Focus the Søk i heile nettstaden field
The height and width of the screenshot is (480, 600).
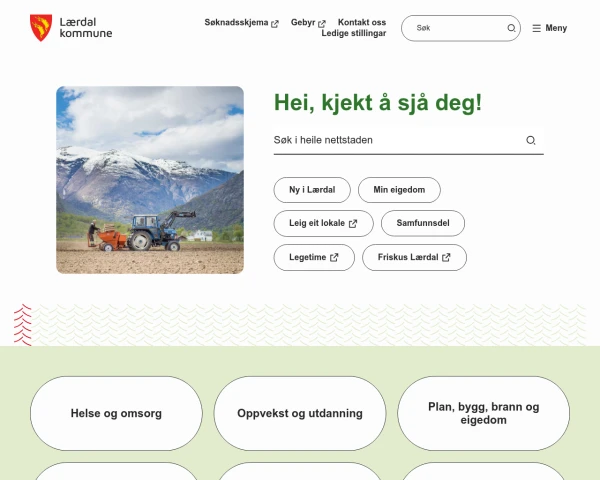(x=398, y=140)
